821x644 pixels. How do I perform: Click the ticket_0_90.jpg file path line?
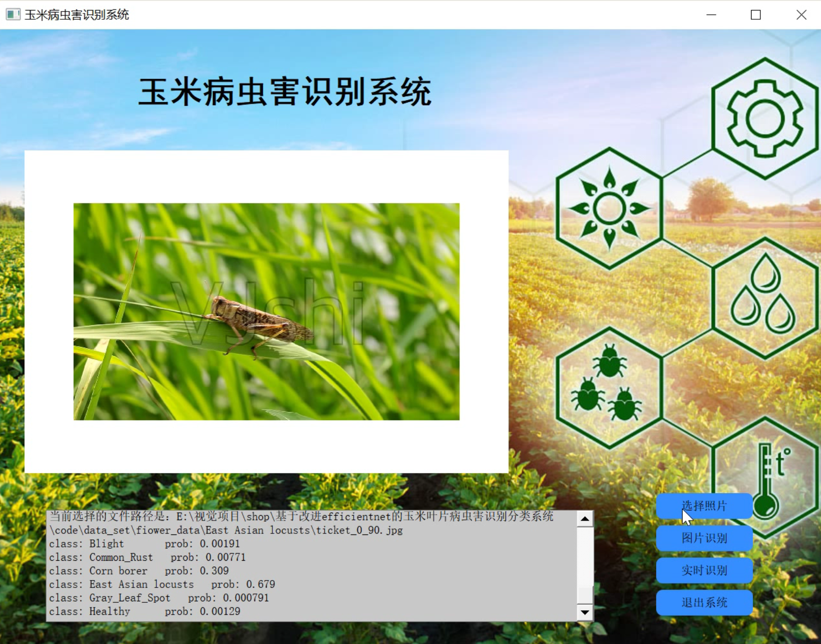(x=226, y=530)
